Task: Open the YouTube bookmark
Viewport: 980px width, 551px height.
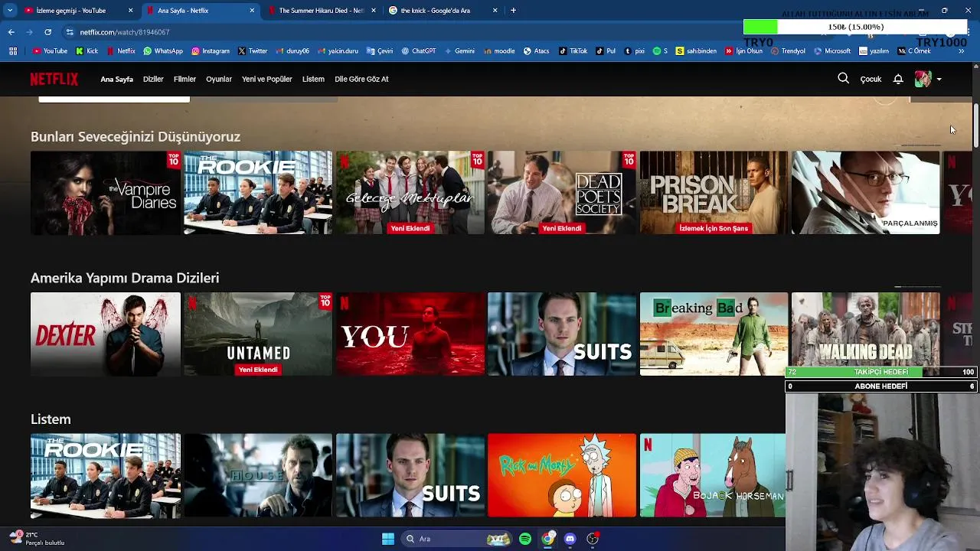Action: click(51, 51)
